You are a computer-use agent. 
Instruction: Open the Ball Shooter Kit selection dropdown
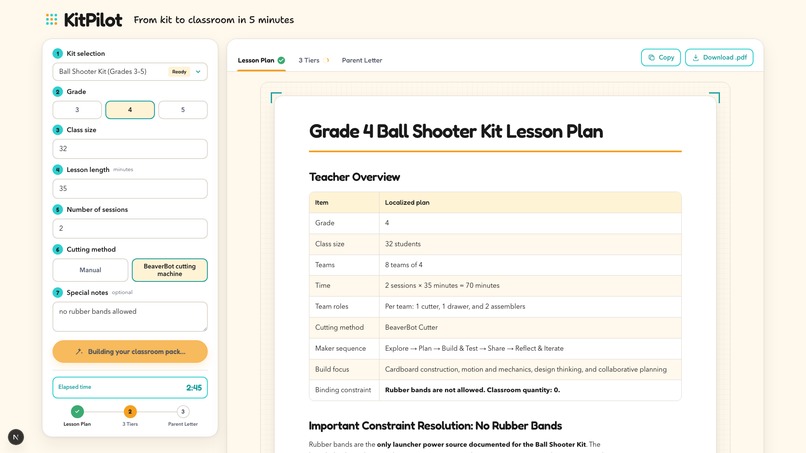coord(130,71)
